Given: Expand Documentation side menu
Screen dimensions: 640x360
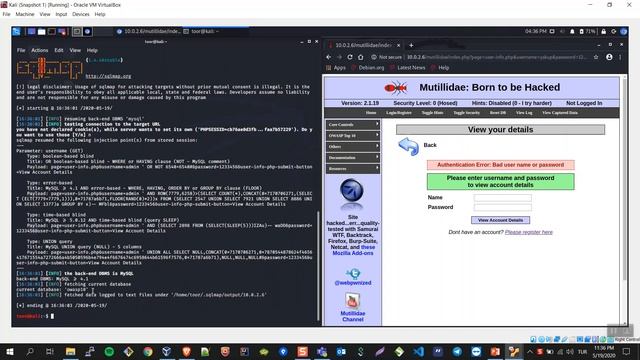Looking at the screenshot, I should coord(353,158).
